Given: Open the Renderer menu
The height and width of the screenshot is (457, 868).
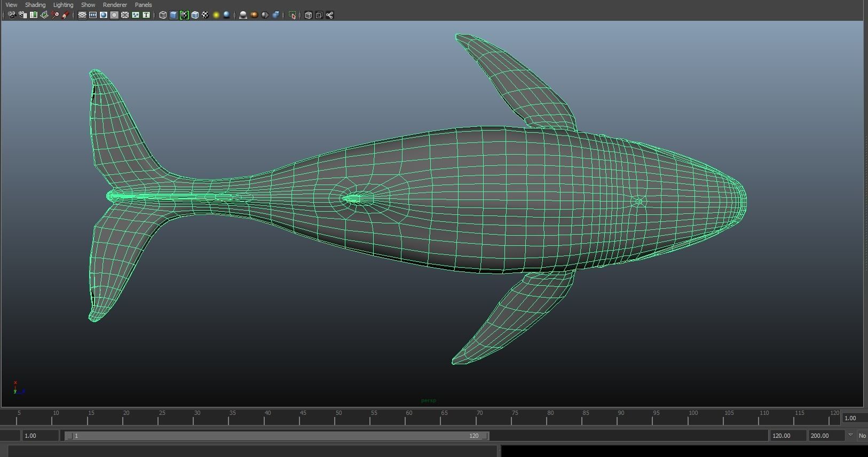Looking at the screenshot, I should pyautogui.click(x=115, y=5).
